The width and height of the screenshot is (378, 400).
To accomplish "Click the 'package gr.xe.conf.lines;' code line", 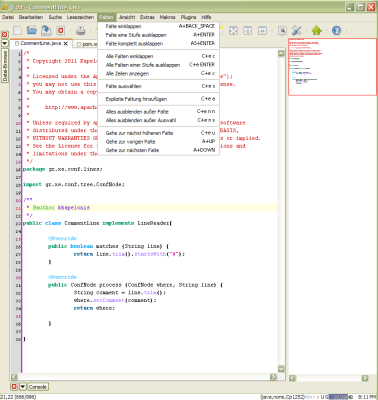I will [x=63, y=169].
